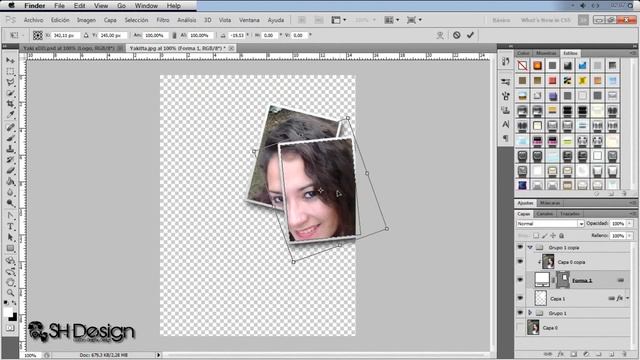Select the Pen tool
Screen dimensions: 640x360
pos(10,216)
